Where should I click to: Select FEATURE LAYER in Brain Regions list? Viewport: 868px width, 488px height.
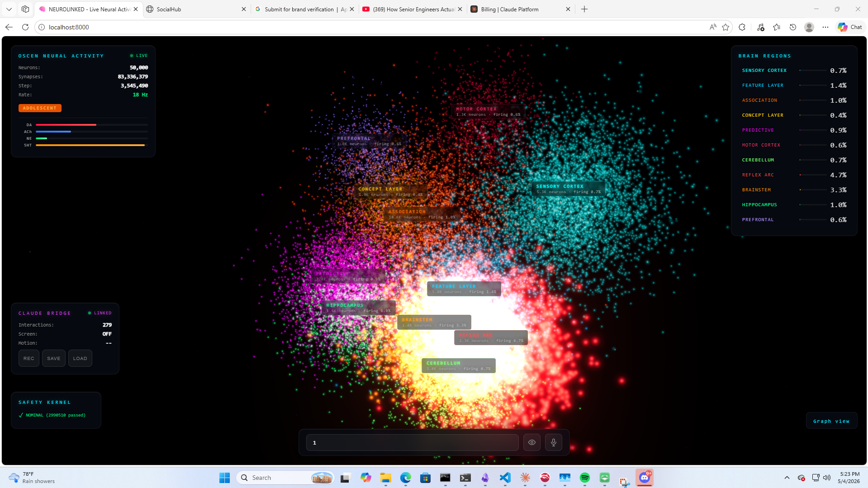794,85
